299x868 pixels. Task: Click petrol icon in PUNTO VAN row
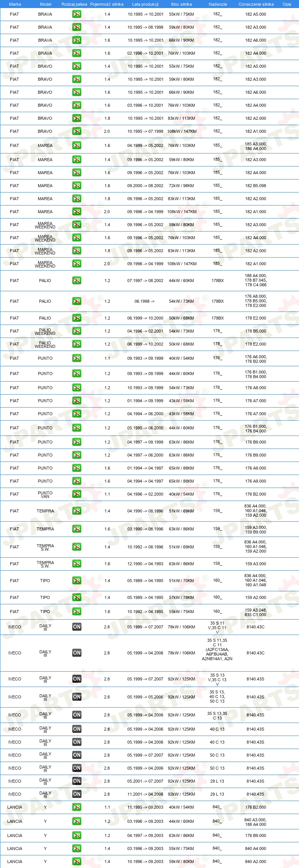76,494
